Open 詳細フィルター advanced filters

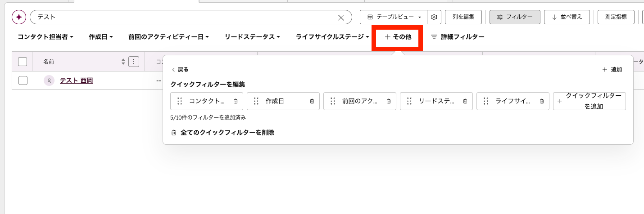[x=458, y=37]
